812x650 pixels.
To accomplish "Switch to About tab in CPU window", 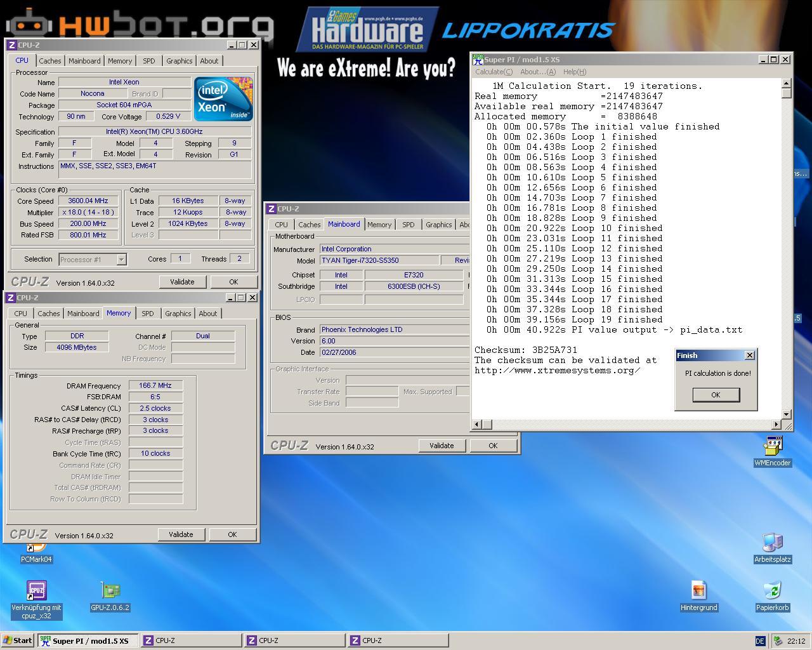I will (209, 61).
